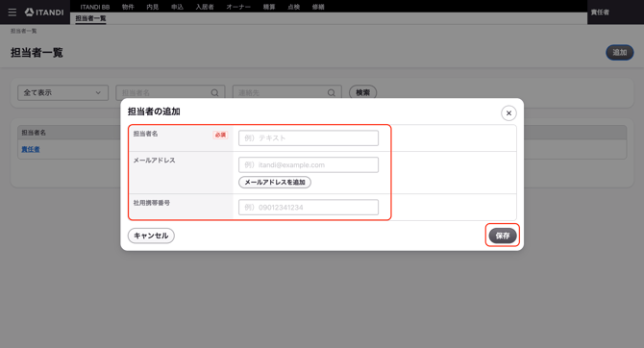Click the メールアドレス input field

point(309,164)
